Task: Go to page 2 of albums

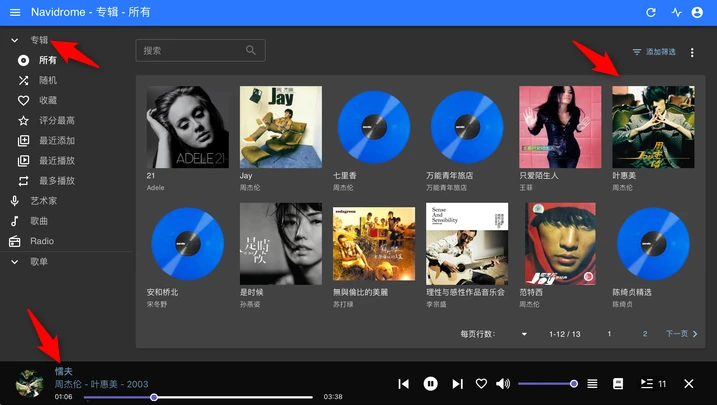Action: coord(645,334)
